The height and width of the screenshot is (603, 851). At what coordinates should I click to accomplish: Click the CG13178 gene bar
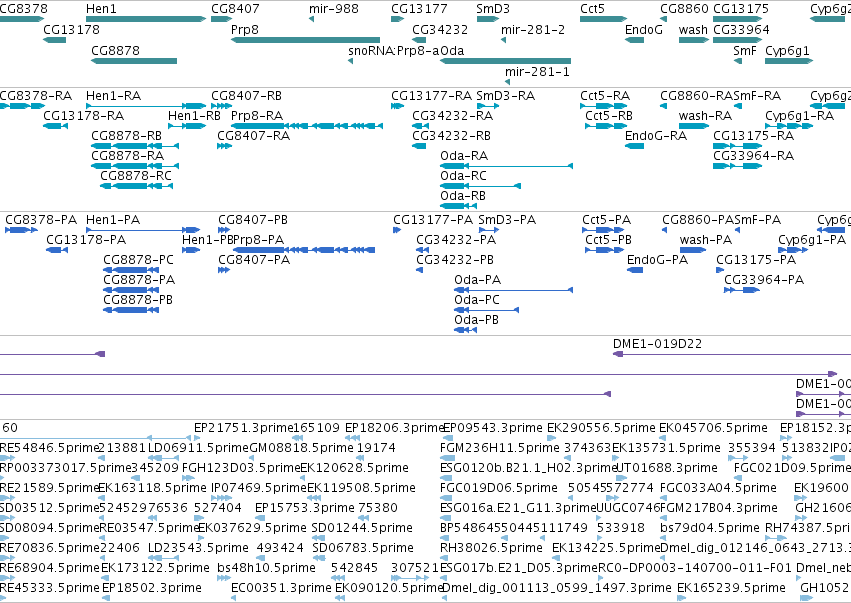[55, 40]
